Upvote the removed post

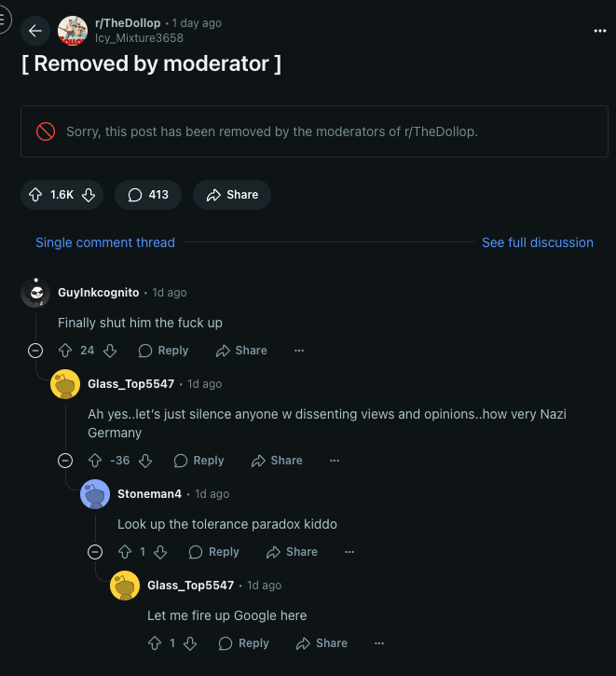(x=35, y=195)
